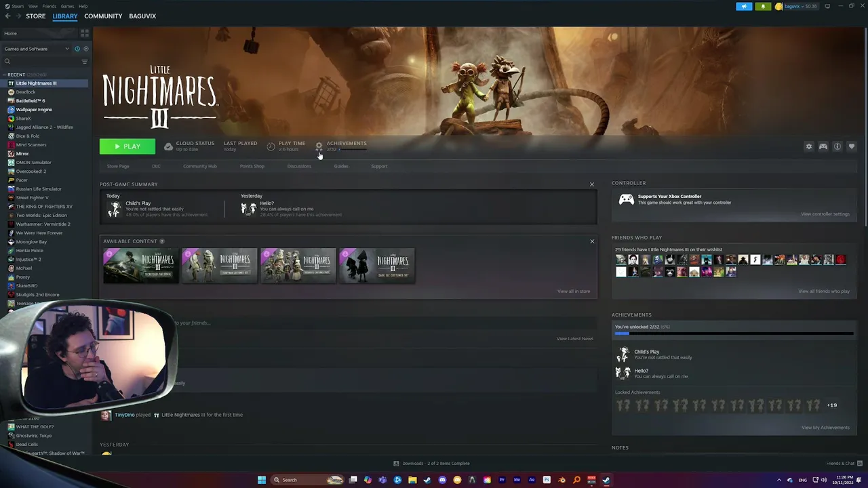868x488 pixels.
Task: Open the green notifications bell
Action: pos(763,6)
